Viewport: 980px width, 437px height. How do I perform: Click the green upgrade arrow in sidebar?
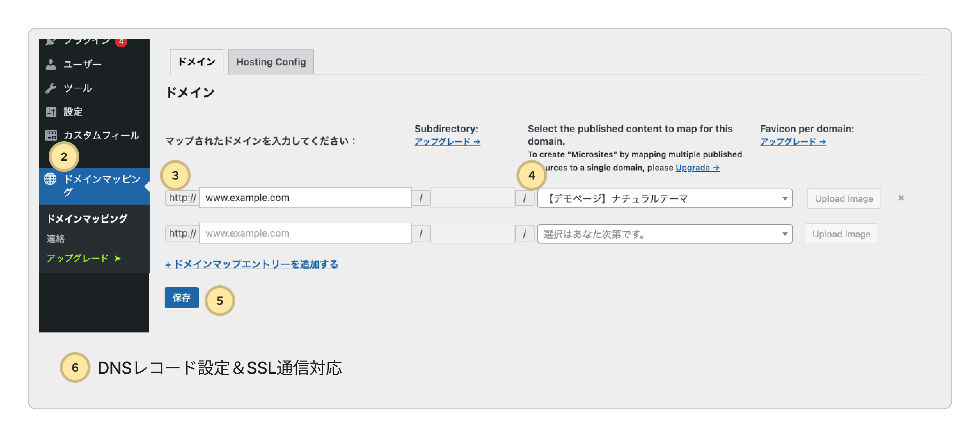[118, 258]
